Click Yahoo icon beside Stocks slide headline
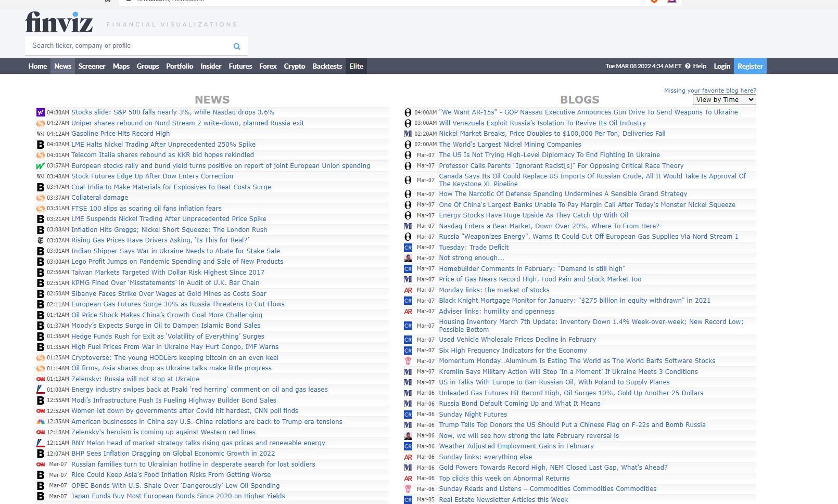 [41, 112]
